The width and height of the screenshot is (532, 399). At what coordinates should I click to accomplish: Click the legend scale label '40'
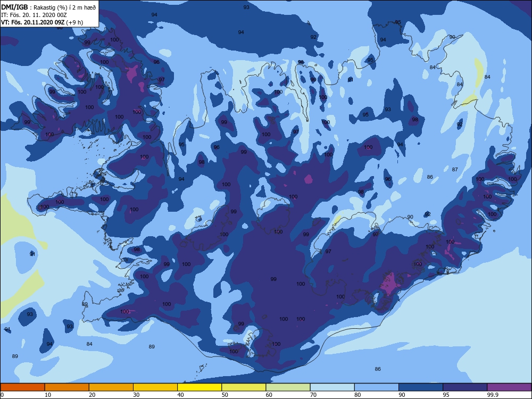coord(180,395)
